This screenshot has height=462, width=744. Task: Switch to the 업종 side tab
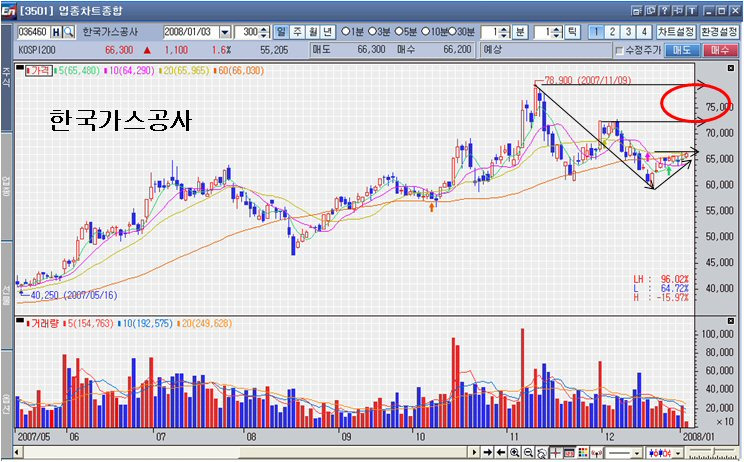click(x=6, y=185)
